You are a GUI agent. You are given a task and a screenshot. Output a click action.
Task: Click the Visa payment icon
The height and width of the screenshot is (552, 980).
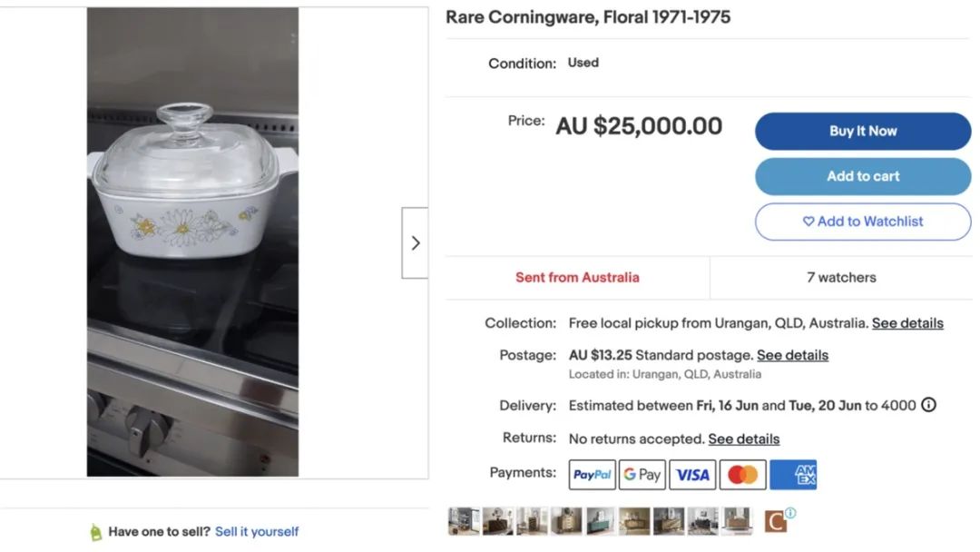[x=692, y=475]
